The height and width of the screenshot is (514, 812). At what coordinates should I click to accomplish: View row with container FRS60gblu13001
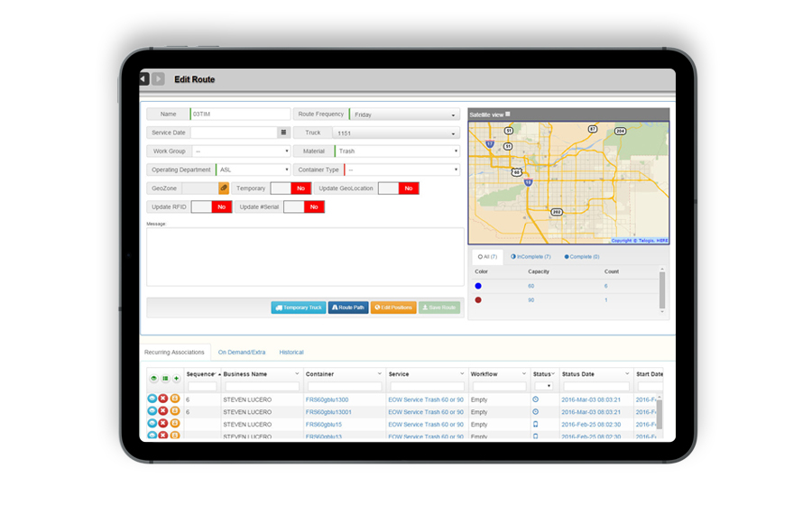click(152, 411)
